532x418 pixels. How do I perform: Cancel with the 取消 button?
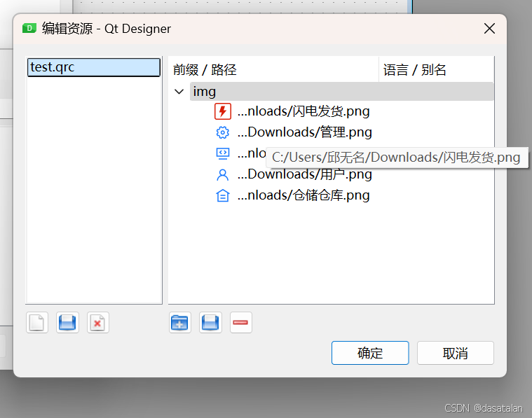pos(456,353)
